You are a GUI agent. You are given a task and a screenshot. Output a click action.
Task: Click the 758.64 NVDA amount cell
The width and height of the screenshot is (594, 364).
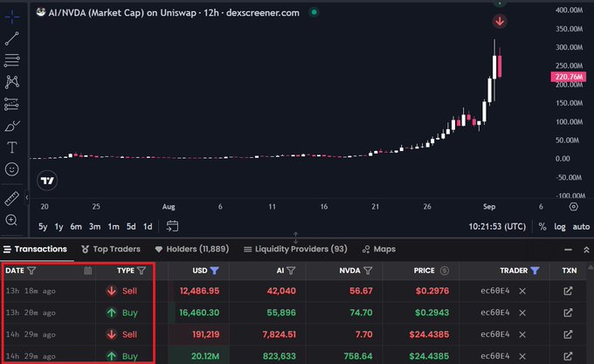tap(358, 356)
